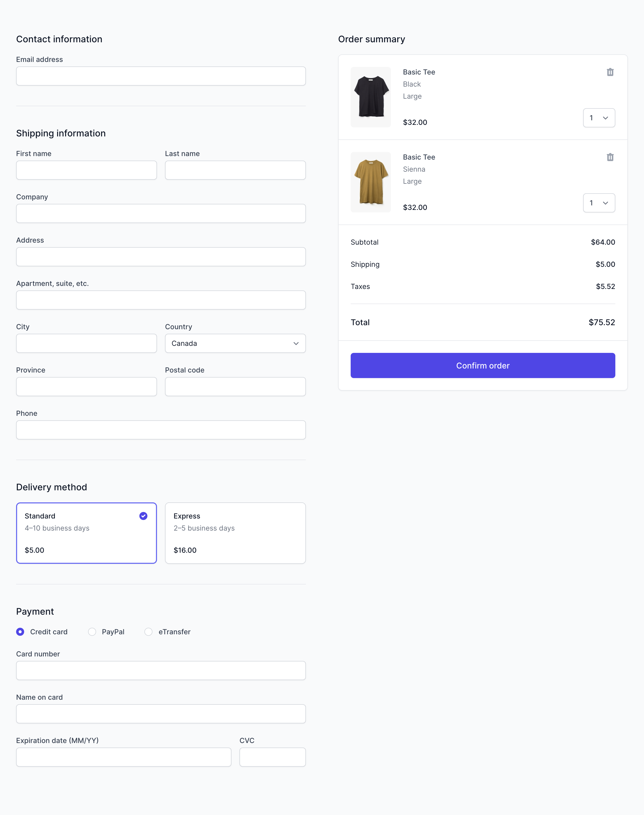Click the Sienna Basic Tee product image
644x815 pixels.
tap(370, 182)
